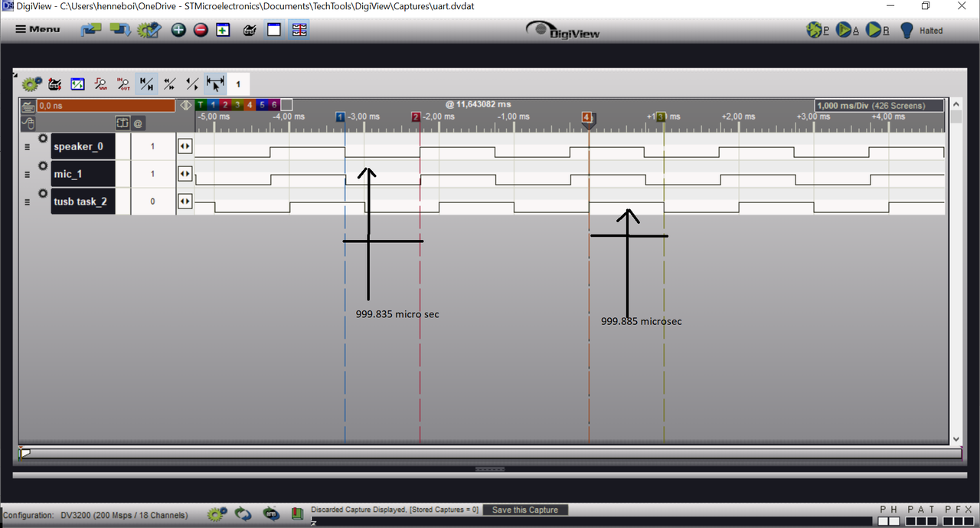Screen dimensions: 980x528
Task: Click the green plus add icon
Action: tap(178, 30)
